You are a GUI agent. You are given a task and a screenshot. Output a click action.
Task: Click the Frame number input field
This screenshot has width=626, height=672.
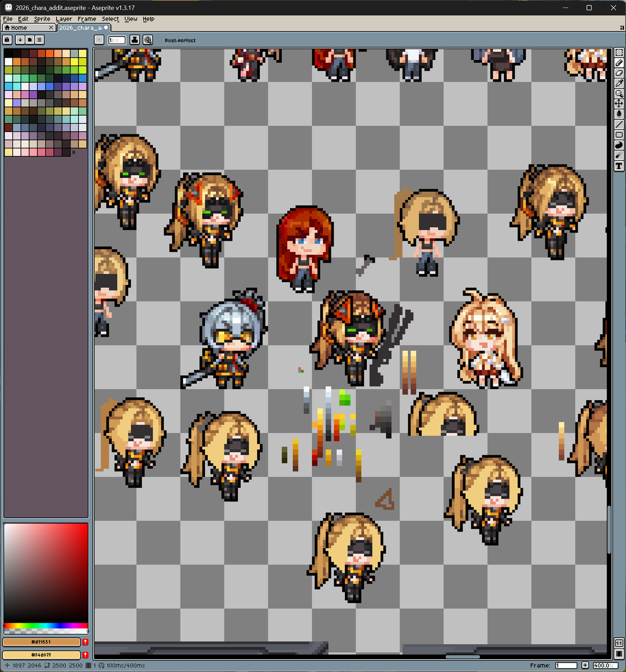[566, 665]
